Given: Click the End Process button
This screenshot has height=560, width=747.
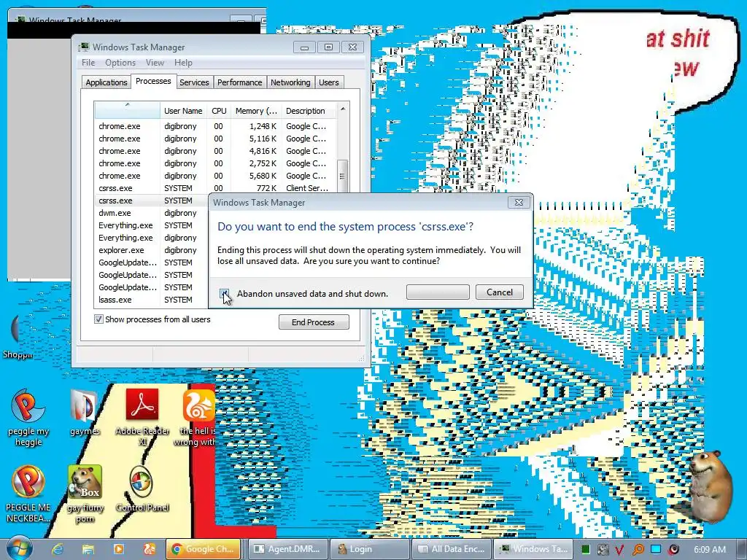Looking at the screenshot, I should pos(314,322).
